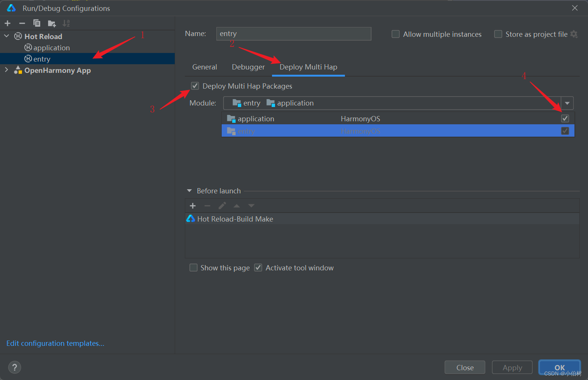Click the OpenHarmony App group icon
Viewport: 588px width, 380px height.
(x=18, y=70)
